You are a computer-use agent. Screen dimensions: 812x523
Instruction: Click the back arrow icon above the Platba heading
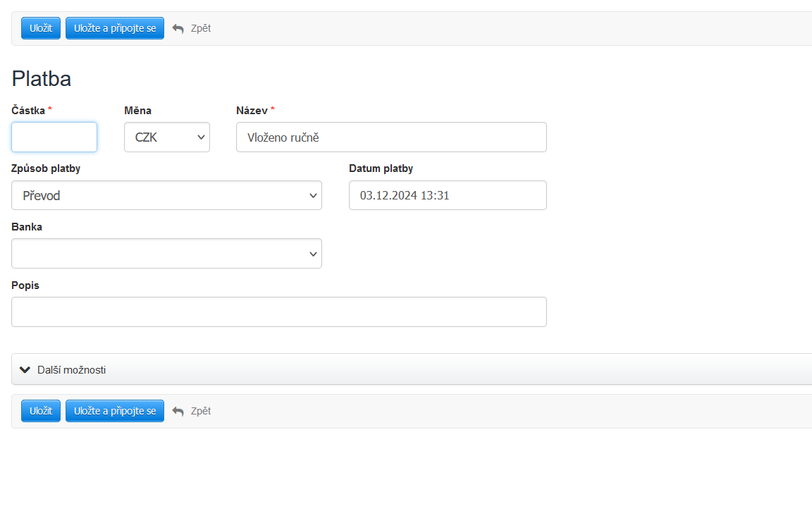coord(178,29)
